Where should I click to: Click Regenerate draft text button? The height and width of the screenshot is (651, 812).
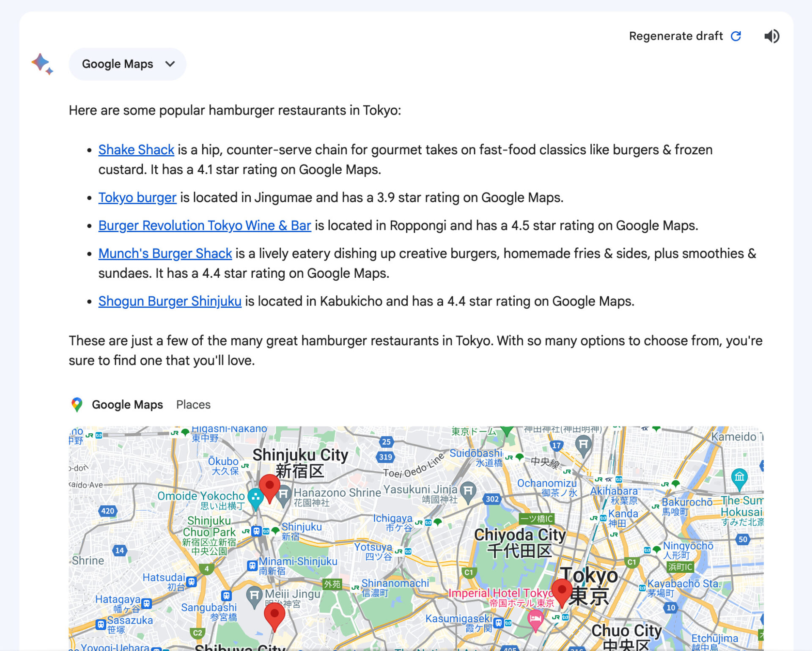click(675, 36)
